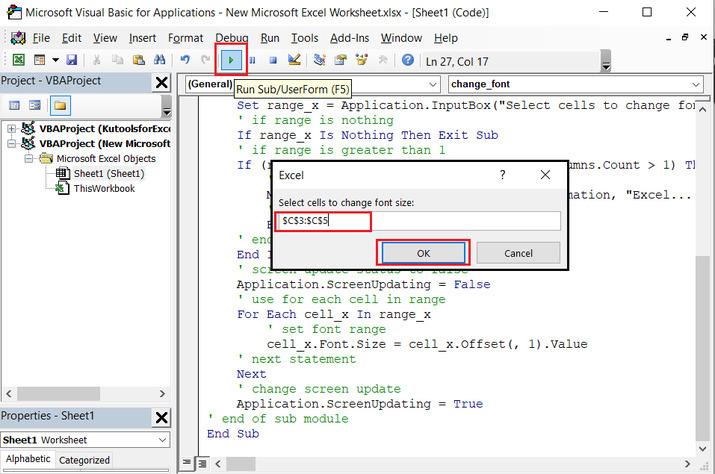715x474 pixels.
Task: Click the range input field with $C$3:$C$5
Action: coord(419,221)
